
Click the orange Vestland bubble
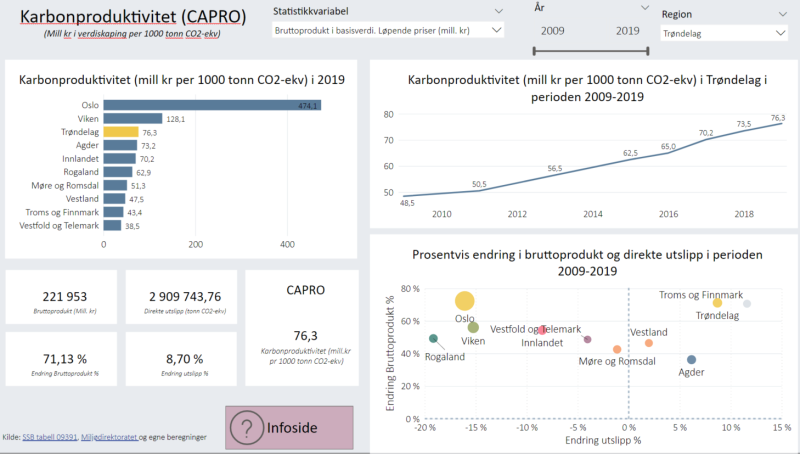tap(648, 343)
